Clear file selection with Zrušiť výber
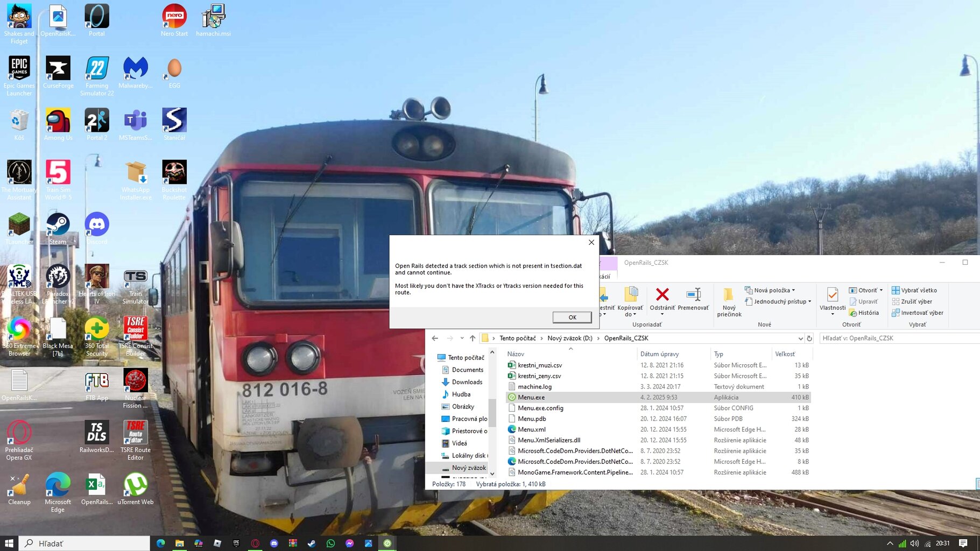 pos(915,301)
